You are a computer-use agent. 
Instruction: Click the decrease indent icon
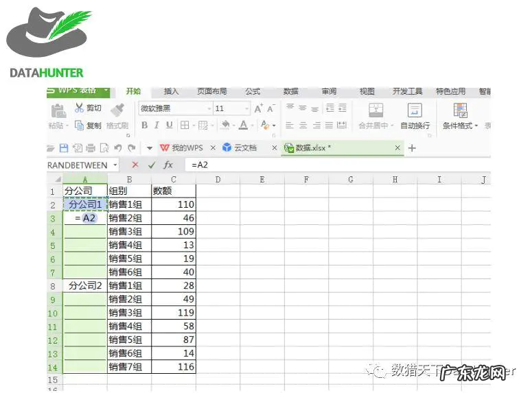(x=329, y=108)
